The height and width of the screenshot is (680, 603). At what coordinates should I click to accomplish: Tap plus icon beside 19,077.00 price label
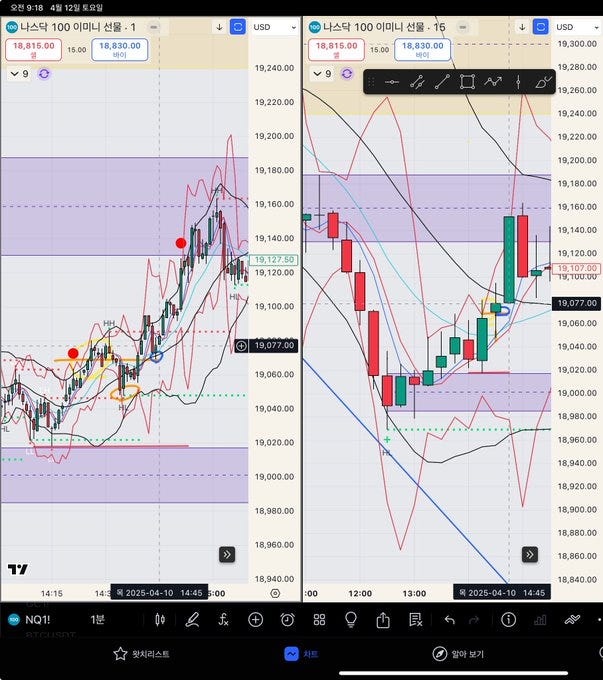(x=241, y=346)
